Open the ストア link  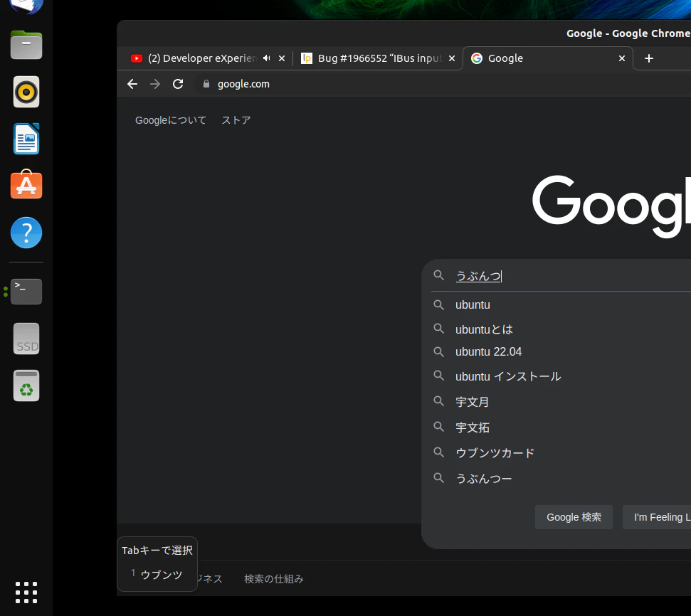236,120
